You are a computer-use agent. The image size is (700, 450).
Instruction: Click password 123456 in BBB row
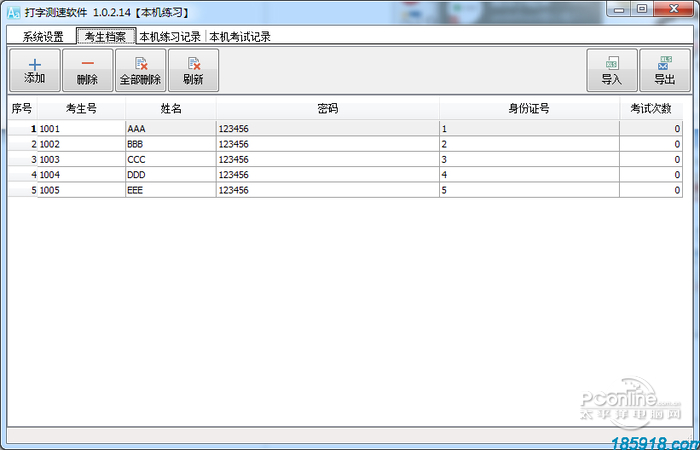[x=328, y=144]
